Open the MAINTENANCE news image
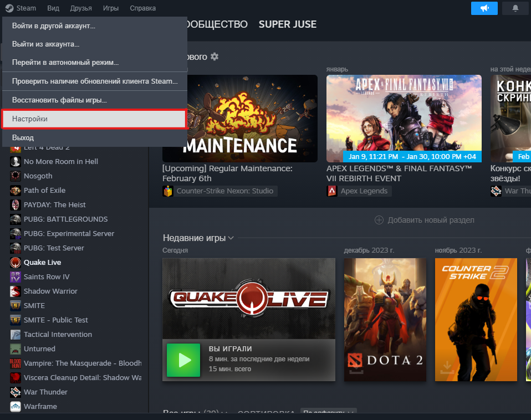 coord(240,119)
